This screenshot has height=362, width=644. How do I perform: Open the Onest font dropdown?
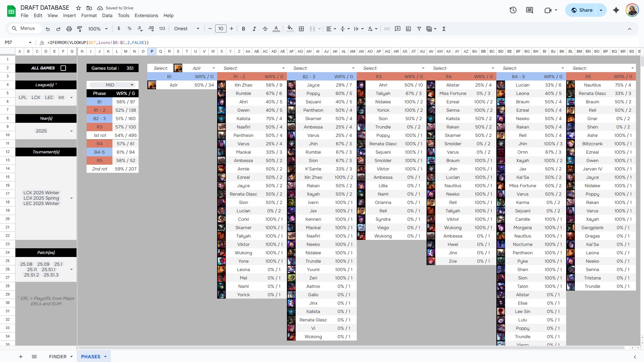[187, 29]
